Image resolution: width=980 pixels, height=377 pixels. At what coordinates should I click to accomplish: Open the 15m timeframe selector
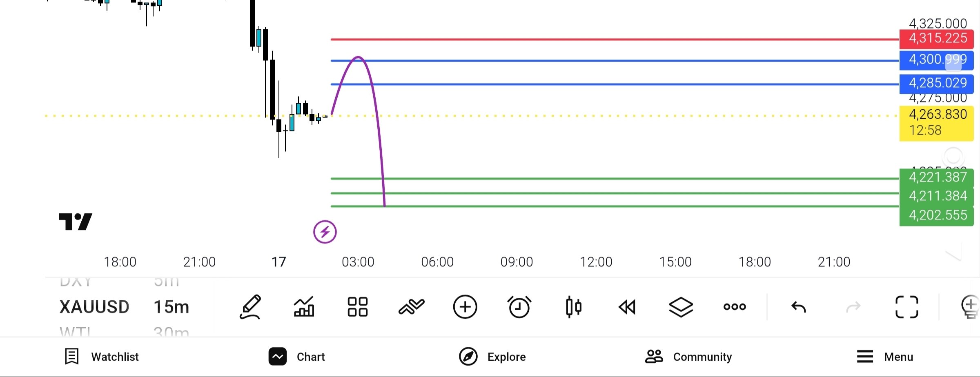tap(171, 306)
